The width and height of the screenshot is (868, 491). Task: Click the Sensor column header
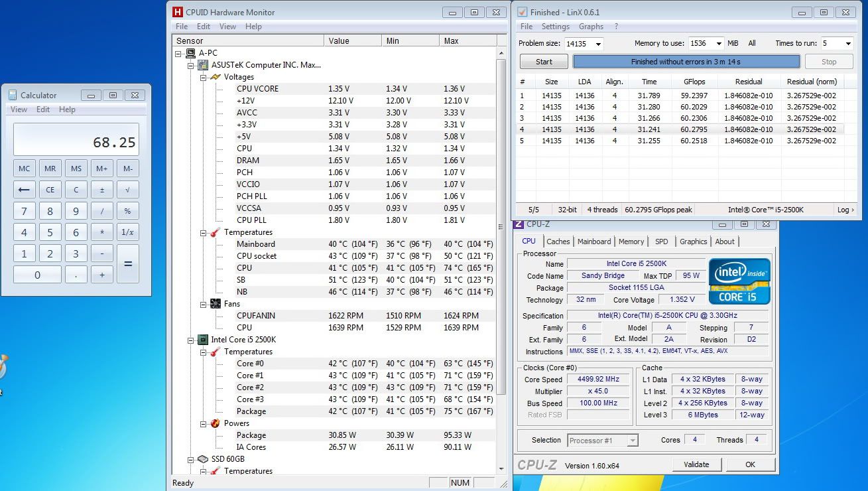(x=249, y=41)
